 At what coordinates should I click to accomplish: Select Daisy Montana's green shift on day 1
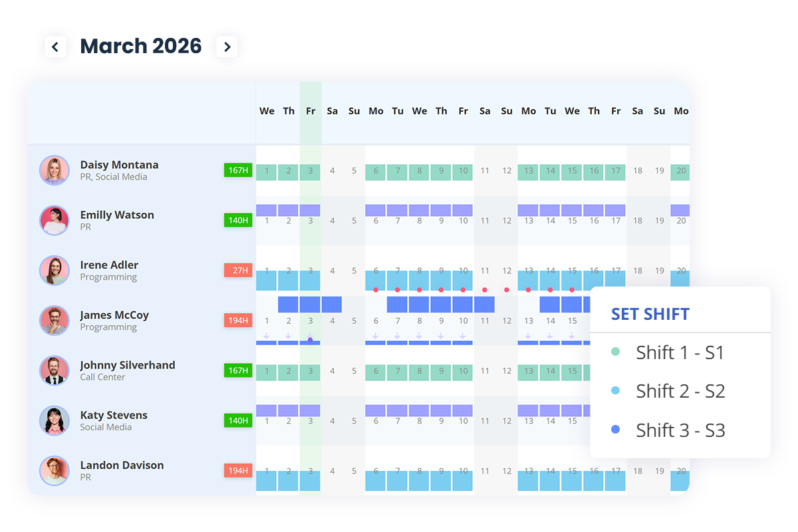267,172
